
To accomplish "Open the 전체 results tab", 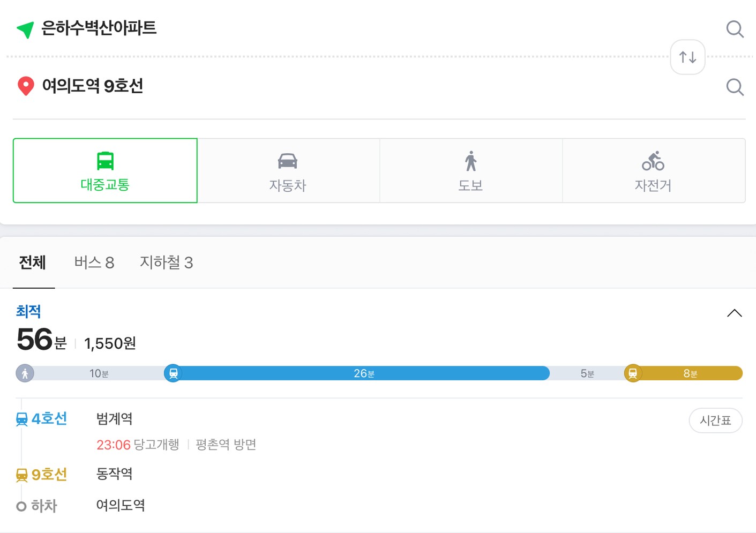I will point(33,262).
